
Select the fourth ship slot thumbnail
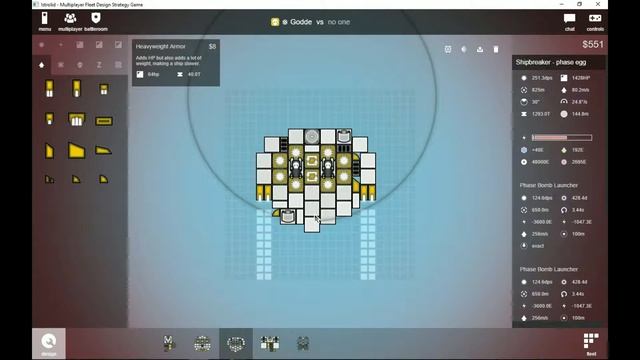coord(270,343)
